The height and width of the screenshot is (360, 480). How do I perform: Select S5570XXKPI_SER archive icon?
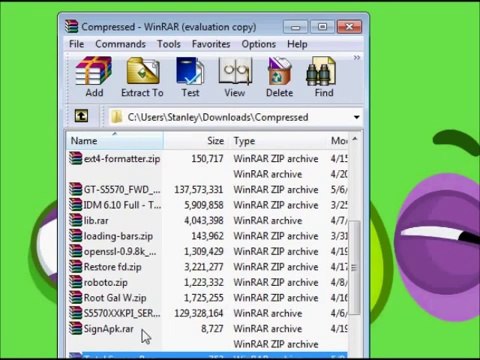coord(76,313)
